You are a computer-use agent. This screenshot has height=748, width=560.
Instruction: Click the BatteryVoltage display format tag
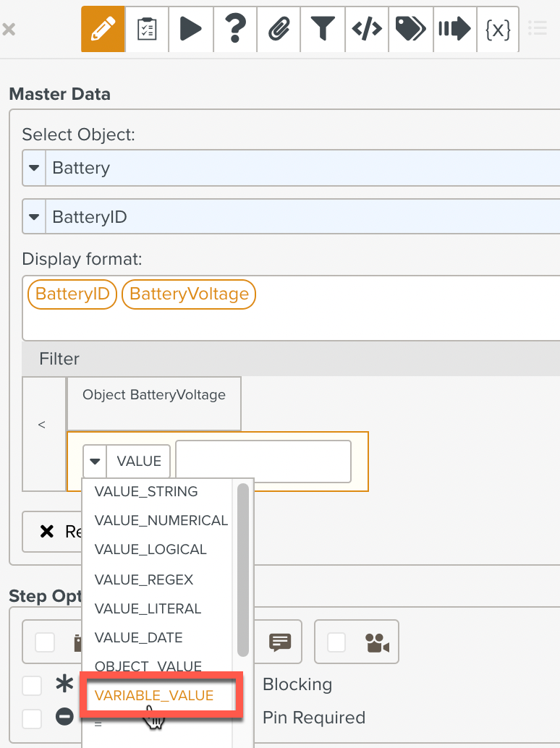click(x=189, y=294)
